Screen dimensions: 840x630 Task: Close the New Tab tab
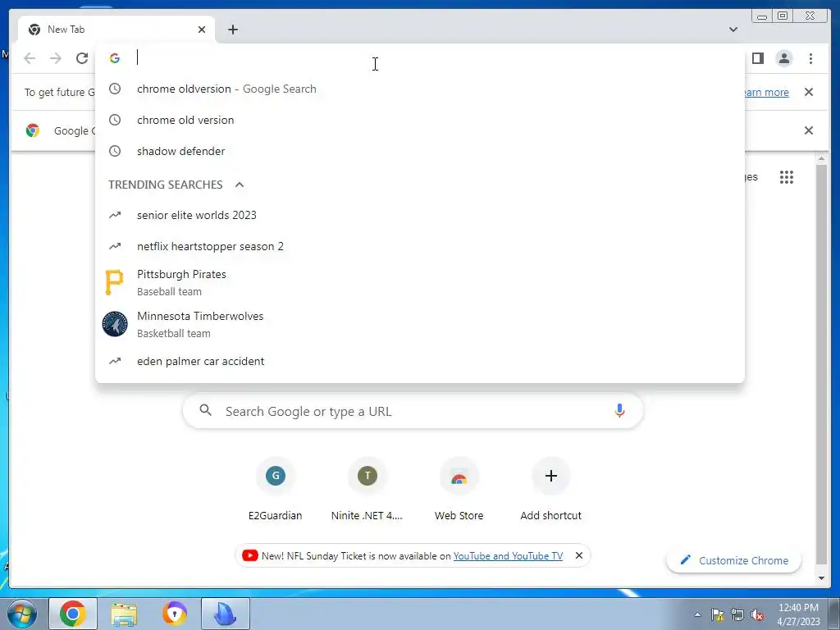pos(202,30)
